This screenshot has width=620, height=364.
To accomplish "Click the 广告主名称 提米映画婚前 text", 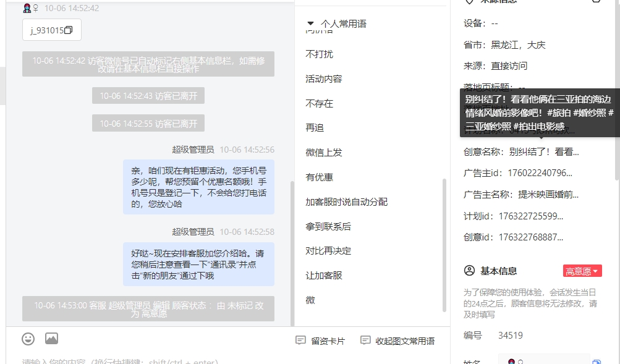I will [x=548, y=195].
